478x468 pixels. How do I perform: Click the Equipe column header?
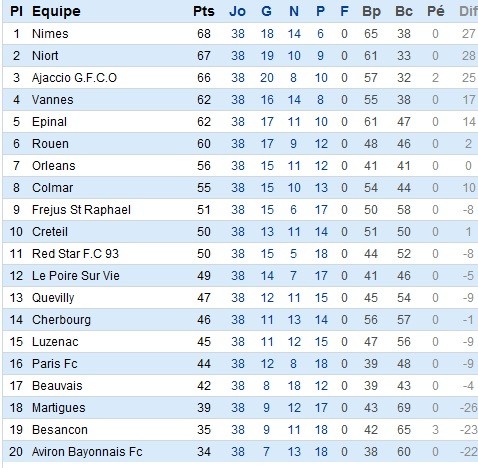[56, 11]
